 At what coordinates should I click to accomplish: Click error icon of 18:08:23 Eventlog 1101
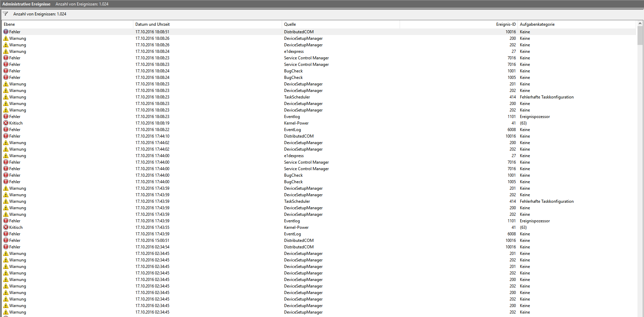(6, 116)
